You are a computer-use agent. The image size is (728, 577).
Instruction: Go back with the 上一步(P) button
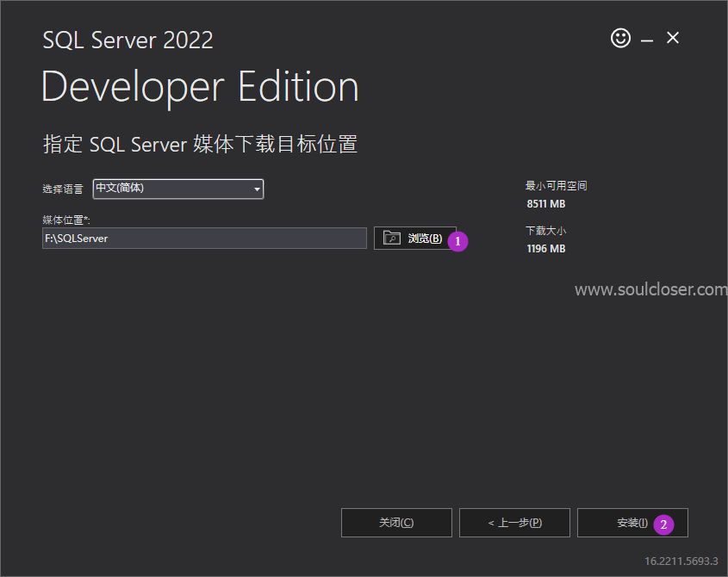tap(514, 523)
